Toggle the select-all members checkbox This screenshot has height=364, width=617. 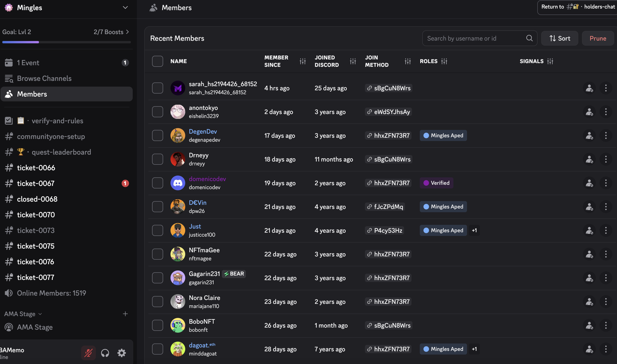coord(157,61)
